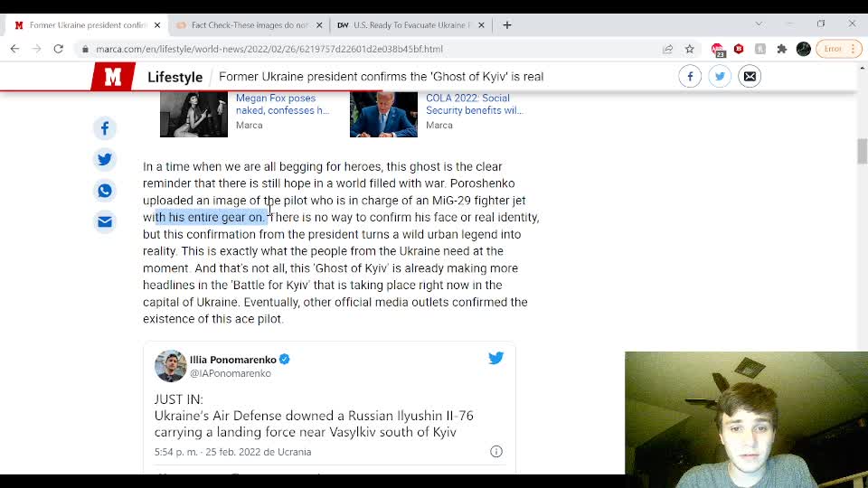Screen dimensions: 868x488
Task: Click the gray extension icon
Action: pyautogui.click(x=760, y=49)
